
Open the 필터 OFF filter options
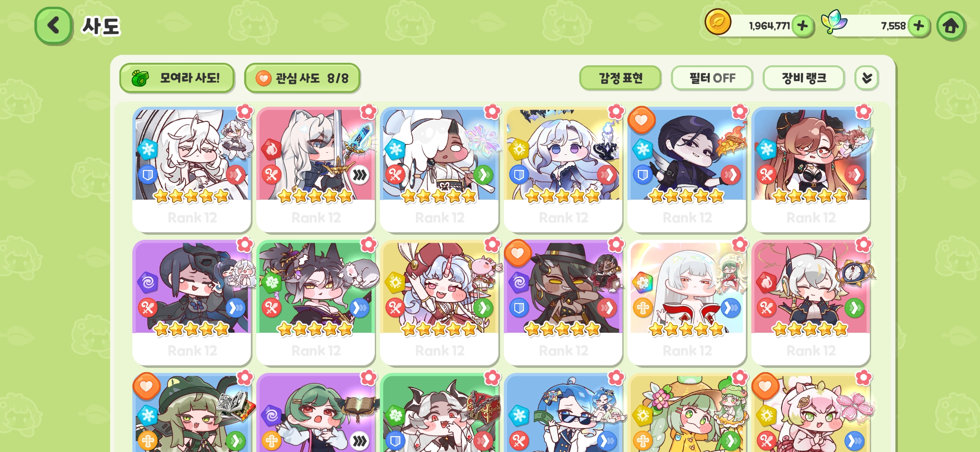(x=712, y=78)
